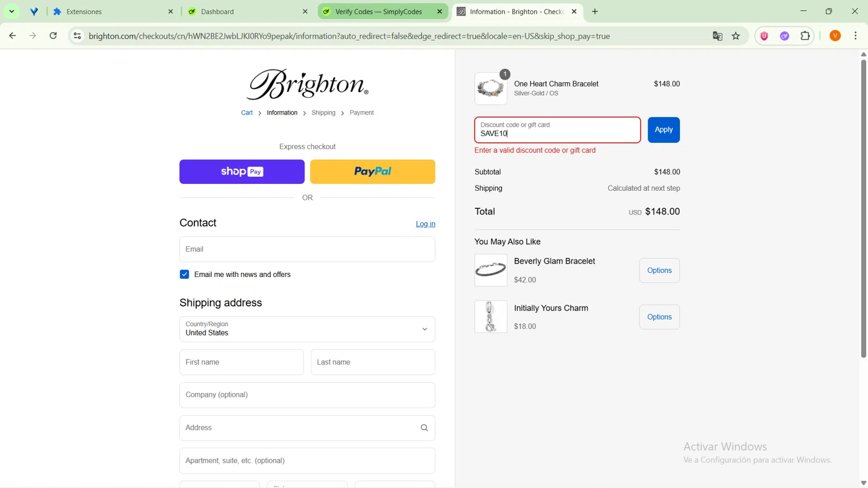
Task: Open Options for Beverly Glam Bracelet
Action: click(x=659, y=271)
